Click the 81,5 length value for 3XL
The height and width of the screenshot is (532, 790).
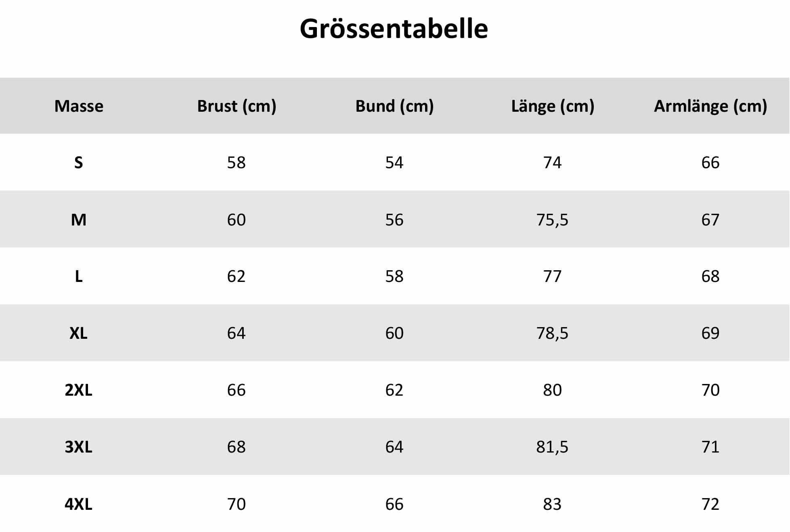point(552,447)
